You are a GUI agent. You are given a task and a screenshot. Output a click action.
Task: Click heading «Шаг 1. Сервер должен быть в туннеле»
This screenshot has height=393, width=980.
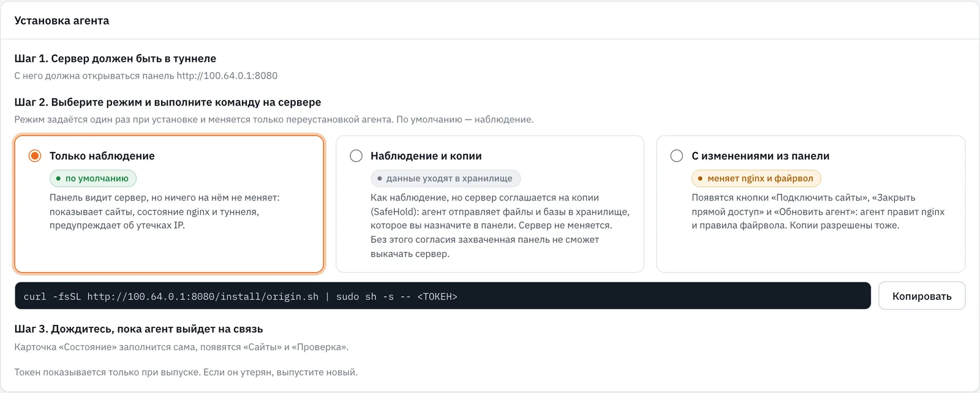[115, 59]
